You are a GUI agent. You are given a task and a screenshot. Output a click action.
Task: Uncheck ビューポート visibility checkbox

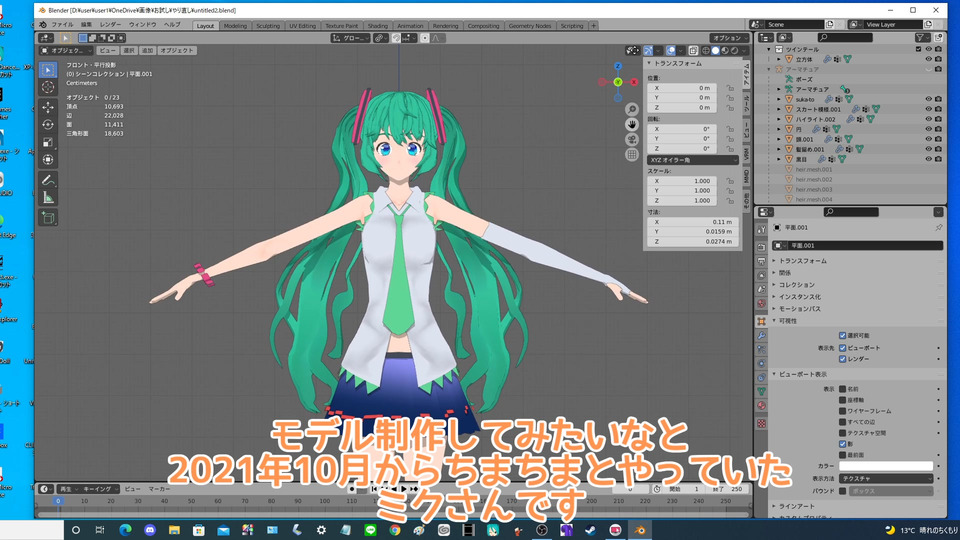(842, 348)
